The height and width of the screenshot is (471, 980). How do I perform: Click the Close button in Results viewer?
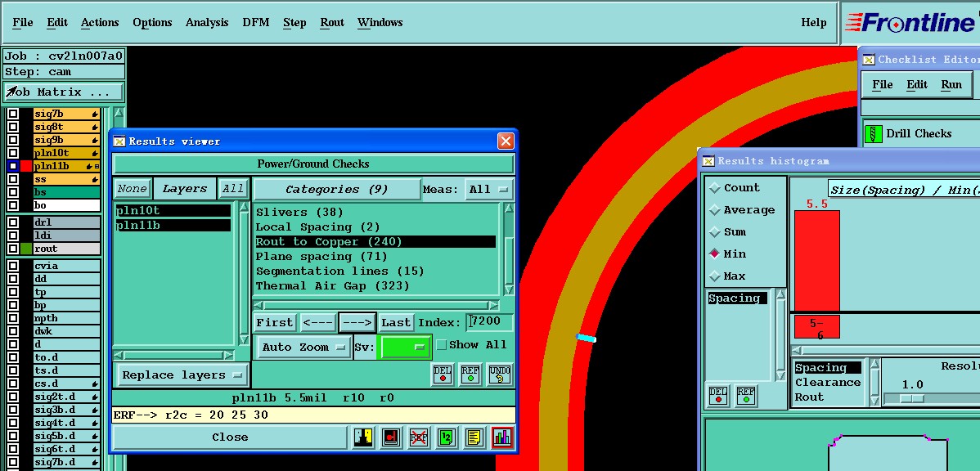(x=229, y=437)
